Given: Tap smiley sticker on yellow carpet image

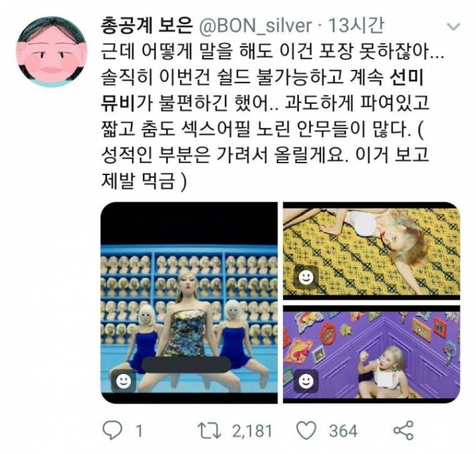Looking at the screenshot, I should [x=305, y=276].
